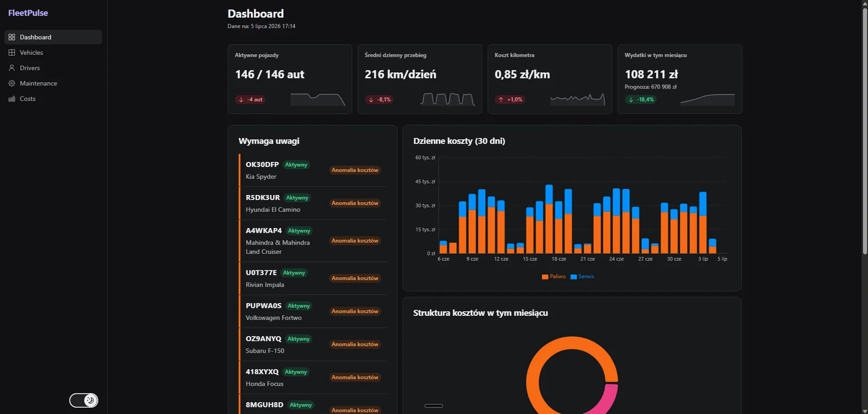Click the -8,1% trend badge

[x=379, y=100]
